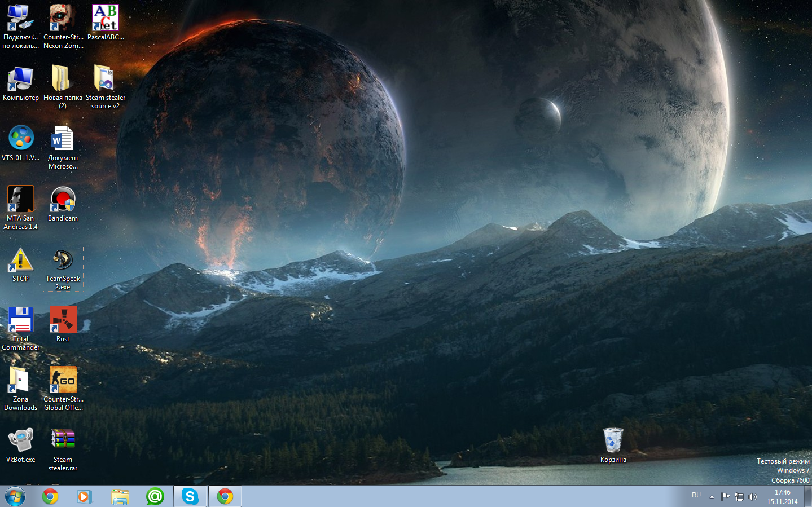Select the Steam stealer source v2 folder
Image resolution: width=812 pixels, height=507 pixels.
point(106,87)
